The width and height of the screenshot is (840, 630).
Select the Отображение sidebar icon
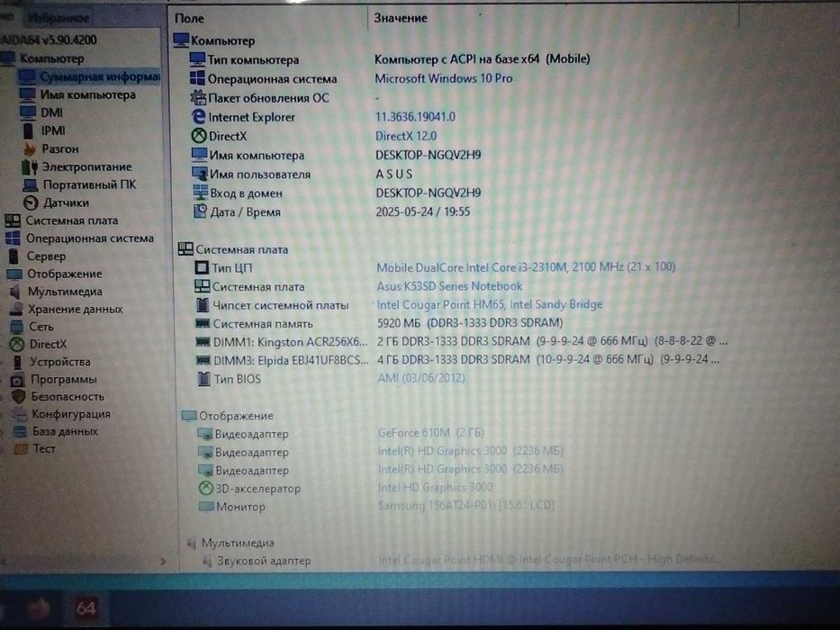coord(14,274)
